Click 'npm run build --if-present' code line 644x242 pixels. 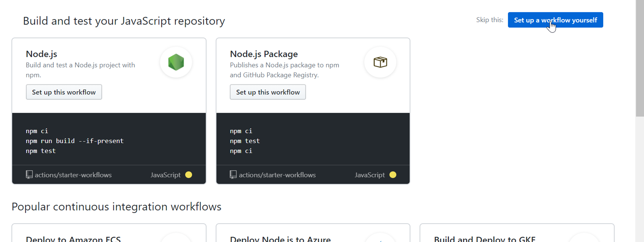tap(75, 141)
